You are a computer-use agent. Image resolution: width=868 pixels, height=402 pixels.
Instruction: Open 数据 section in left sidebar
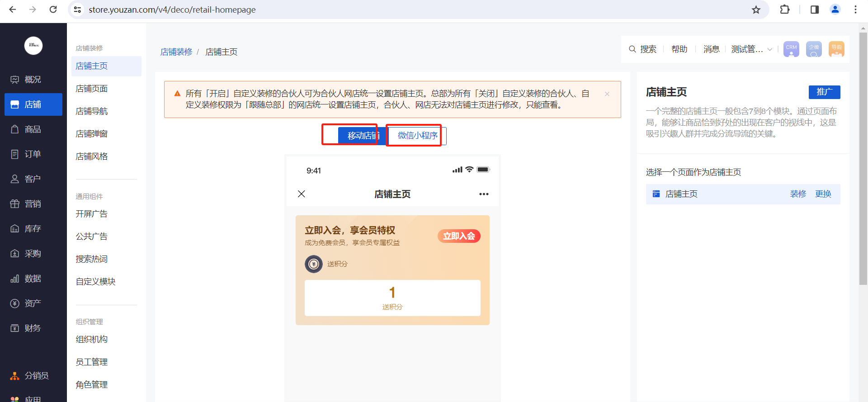click(x=33, y=279)
